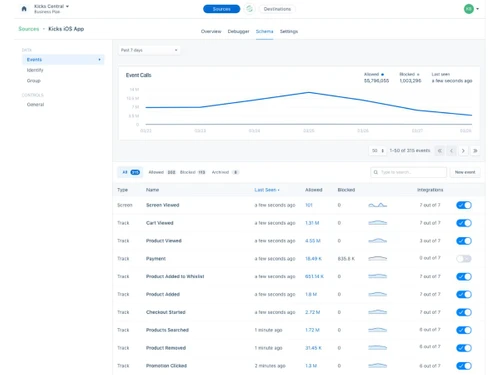
Task: Open the Cart Viewed allowed count 1.31 M
Action: [312, 223]
